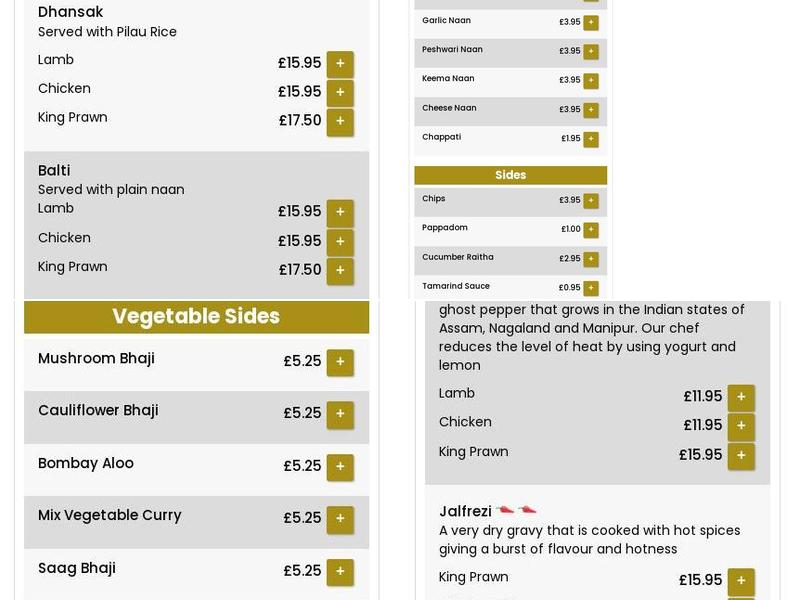
Task: Add Lamb Dhansak to order
Action: point(340,63)
